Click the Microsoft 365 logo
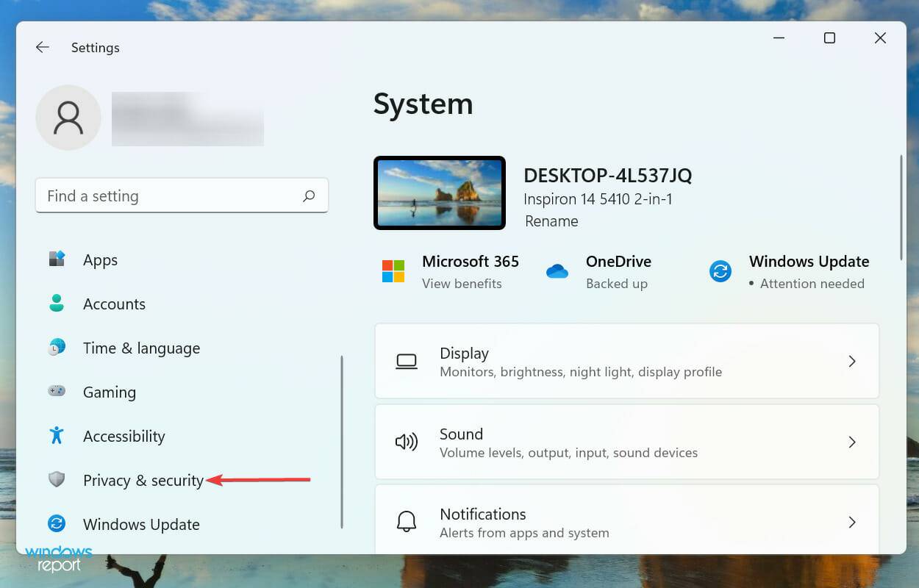The width and height of the screenshot is (919, 588). point(393,270)
